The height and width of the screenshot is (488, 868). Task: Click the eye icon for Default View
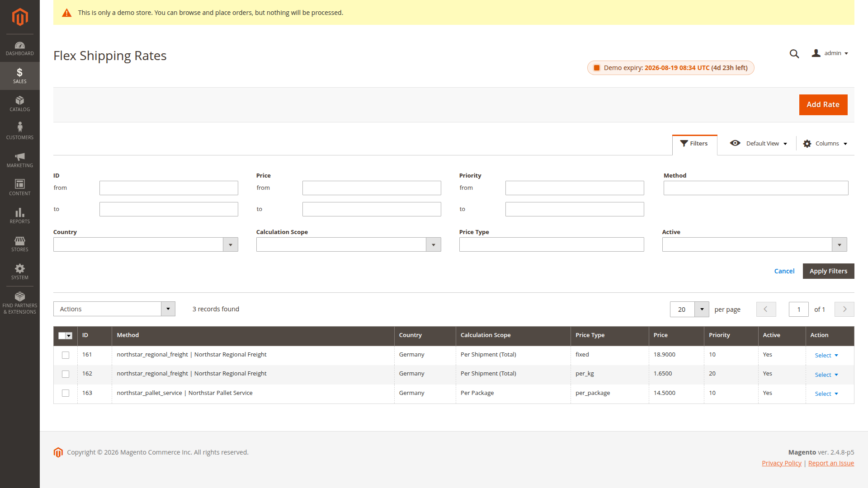click(x=735, y=143)
